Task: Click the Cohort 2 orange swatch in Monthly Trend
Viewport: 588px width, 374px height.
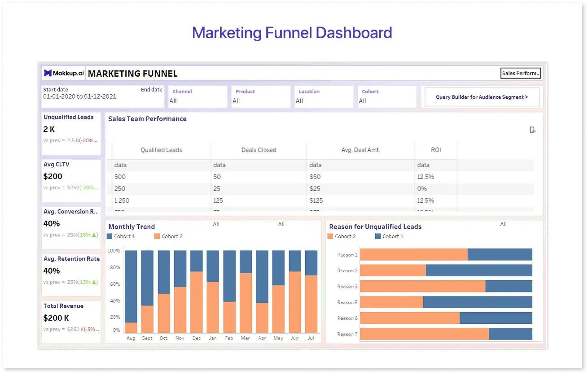Action: pyautogui.click(x=157, y=236)
